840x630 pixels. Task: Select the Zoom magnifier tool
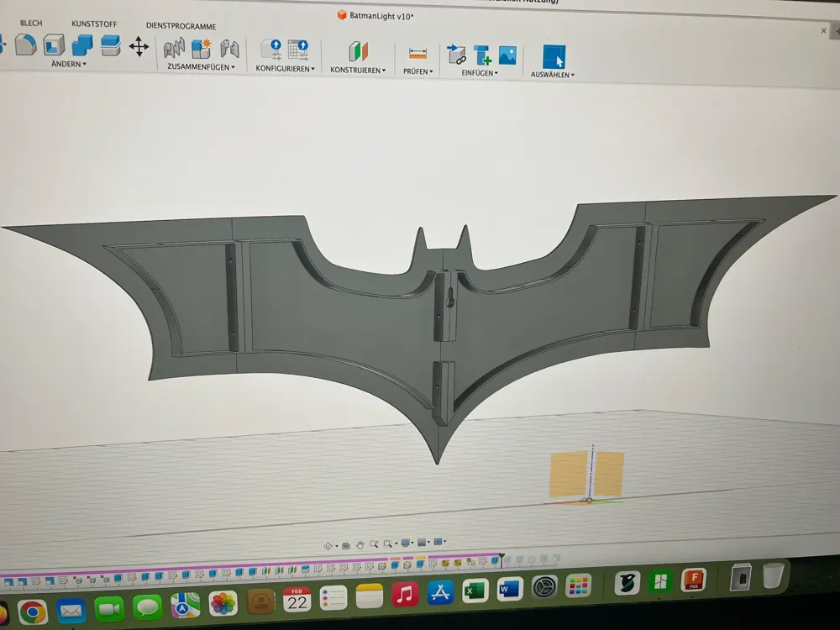(374, 544)
